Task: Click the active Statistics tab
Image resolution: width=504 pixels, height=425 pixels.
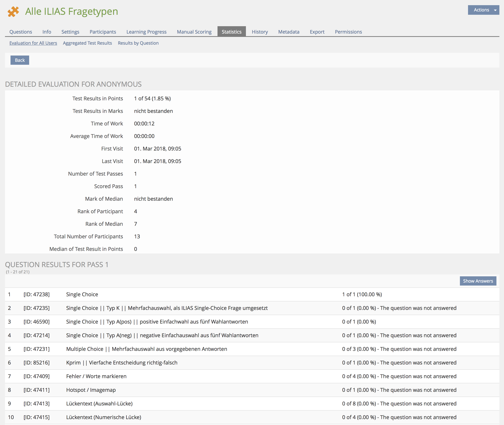Action: point(231,32)
